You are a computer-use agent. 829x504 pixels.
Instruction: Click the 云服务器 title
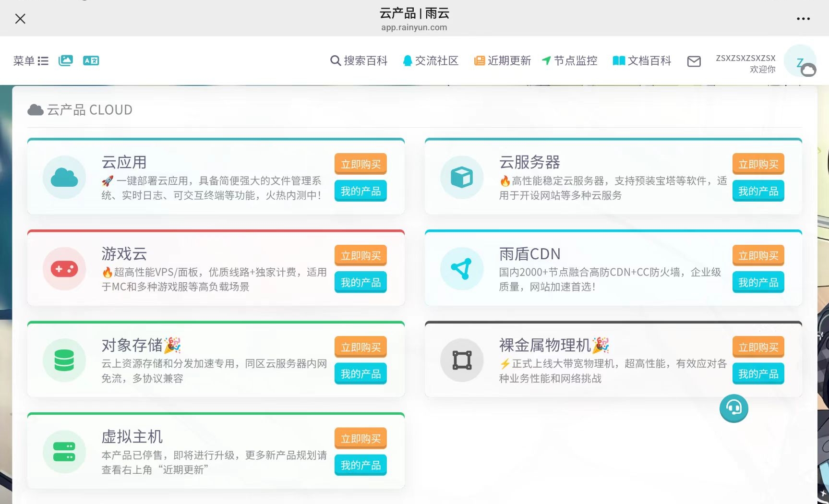click(x=529, y=162)
